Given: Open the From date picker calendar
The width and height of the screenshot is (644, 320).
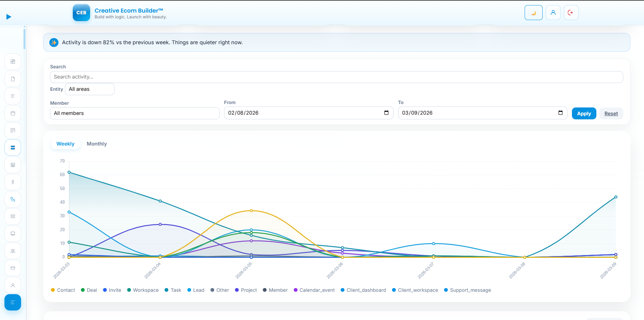Looking at the screenshot, I should tap(387, 113).
